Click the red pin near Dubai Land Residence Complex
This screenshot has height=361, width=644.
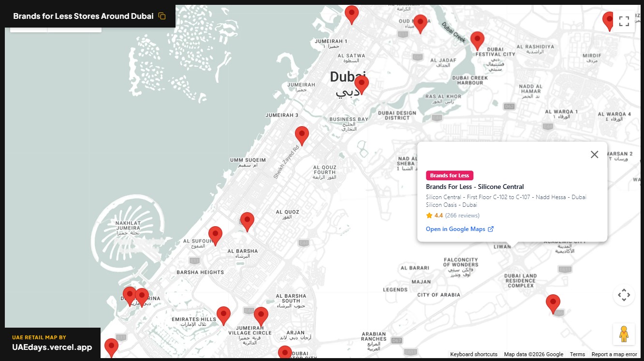tap(553, 304)
